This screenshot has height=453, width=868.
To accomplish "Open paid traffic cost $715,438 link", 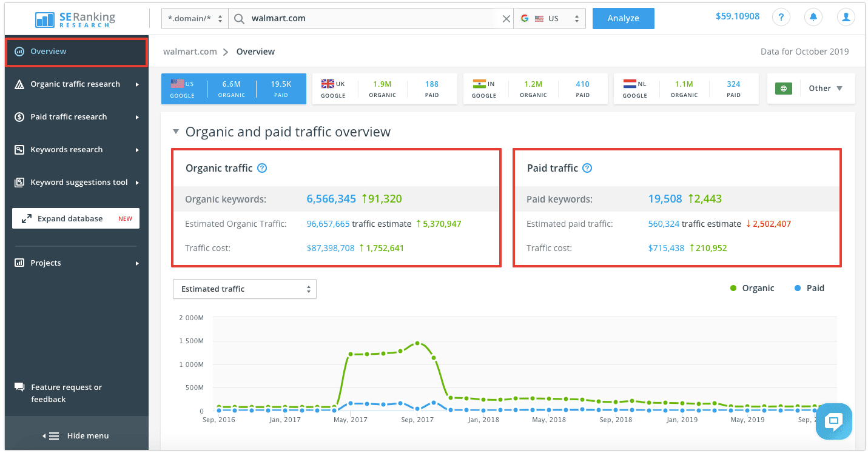I will click(666, 248).
